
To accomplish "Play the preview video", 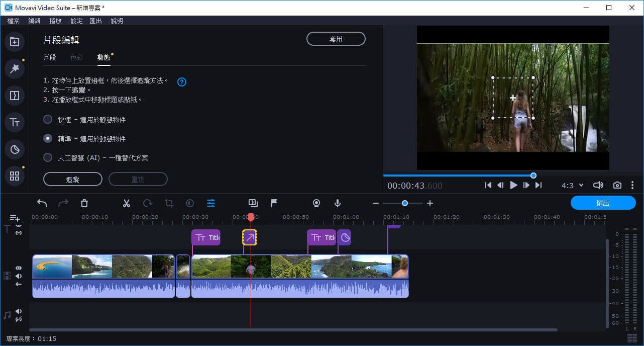I will tap(513, 185).
